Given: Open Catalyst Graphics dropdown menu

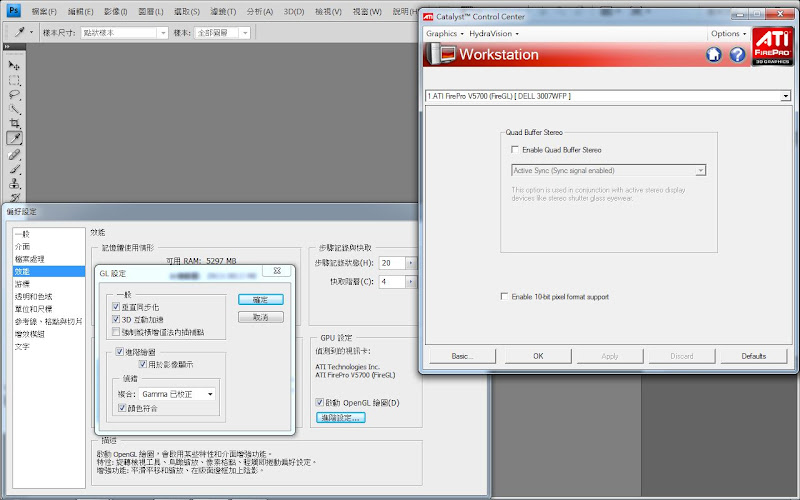Looking at the screenshot, I should pos(444,34).
